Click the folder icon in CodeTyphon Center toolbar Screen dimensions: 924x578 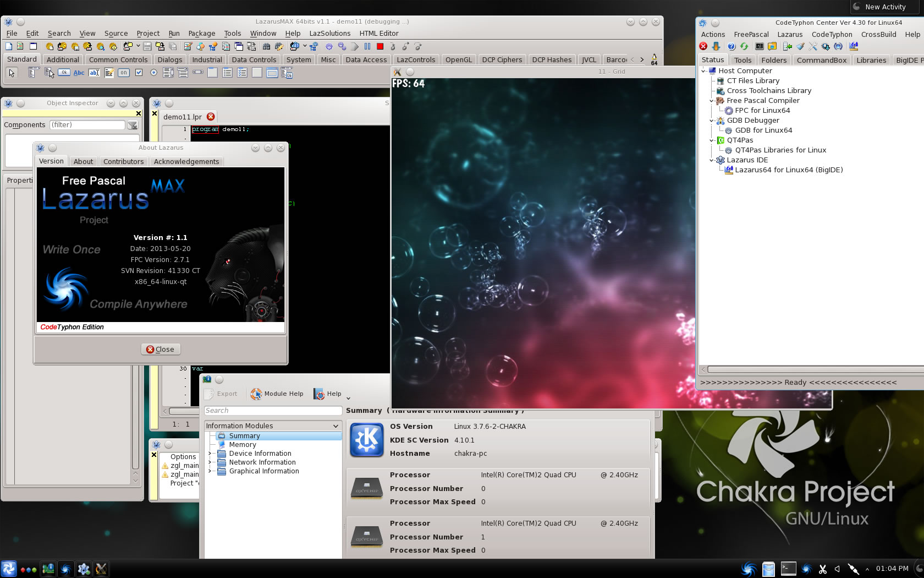pyautogui.click(x=772, y=46)
